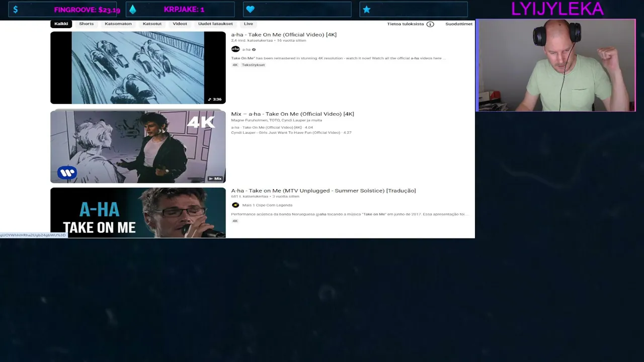Click 'Cyndi Lauper - Girls Just Want To Have Fun' line
Screen dimensions: 644x362
(291, 133)
